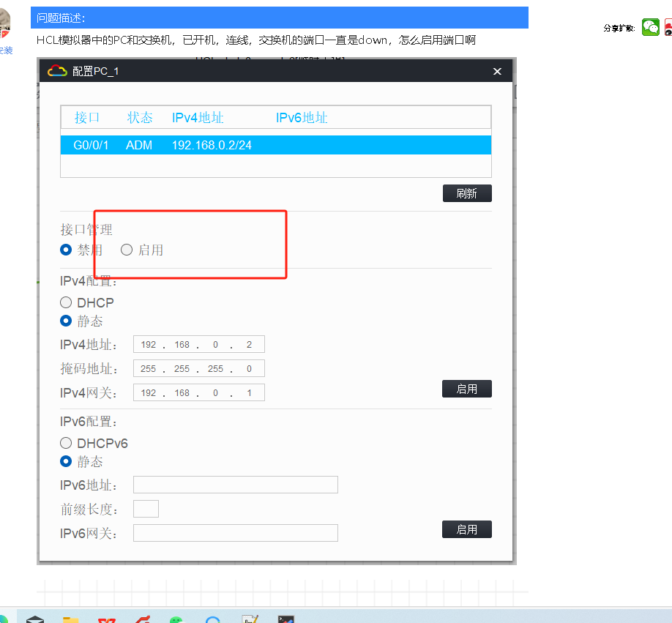Close the 配置PC_1 dialog
The width and height of the screenshot is (672, 623).
pyautogui.click(x=497, y=71)
